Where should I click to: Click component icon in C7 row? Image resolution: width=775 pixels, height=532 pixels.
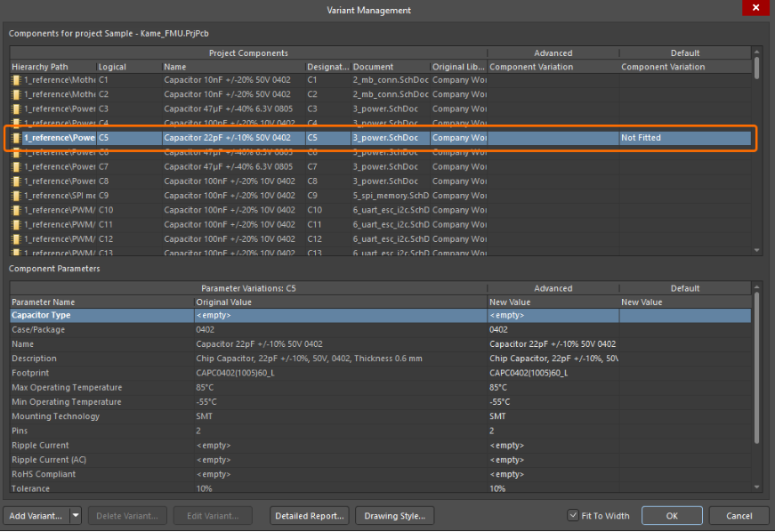pyautogui.click(x=16, y=167)
